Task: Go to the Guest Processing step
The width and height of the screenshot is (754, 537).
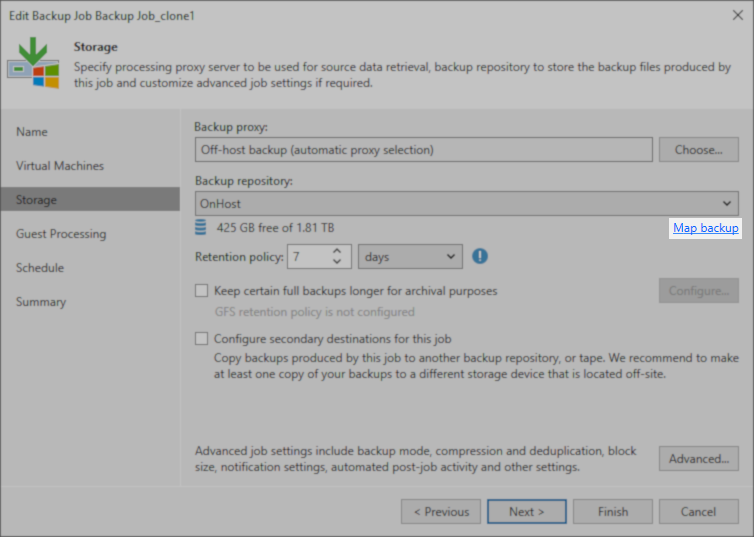Action: [x=61, y=234]
